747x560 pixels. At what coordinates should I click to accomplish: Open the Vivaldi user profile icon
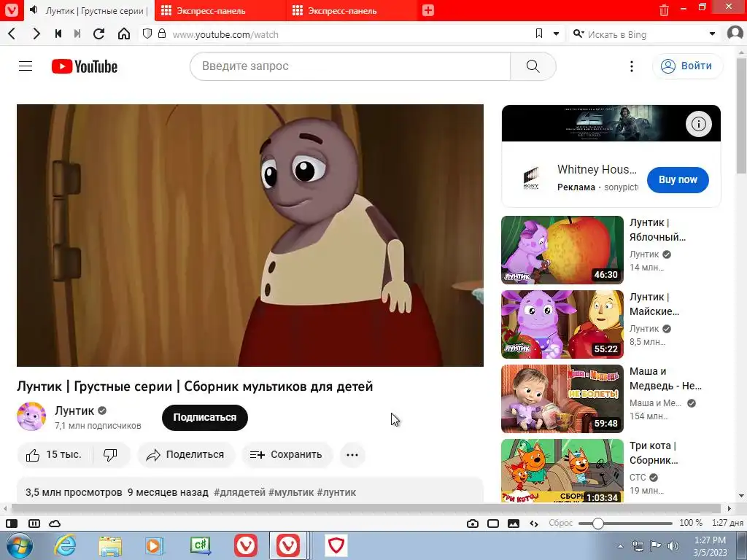[735, 34]
